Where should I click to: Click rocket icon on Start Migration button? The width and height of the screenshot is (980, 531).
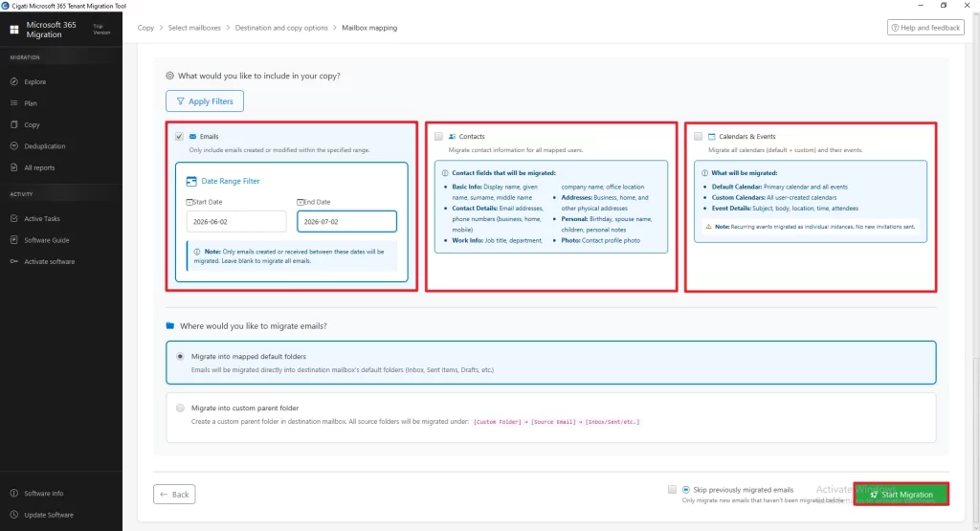point(874,495)
